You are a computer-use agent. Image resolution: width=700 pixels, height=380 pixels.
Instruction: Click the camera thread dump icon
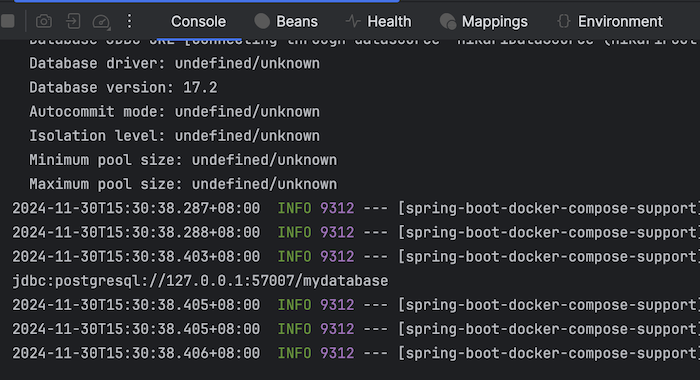coord(44,21)
